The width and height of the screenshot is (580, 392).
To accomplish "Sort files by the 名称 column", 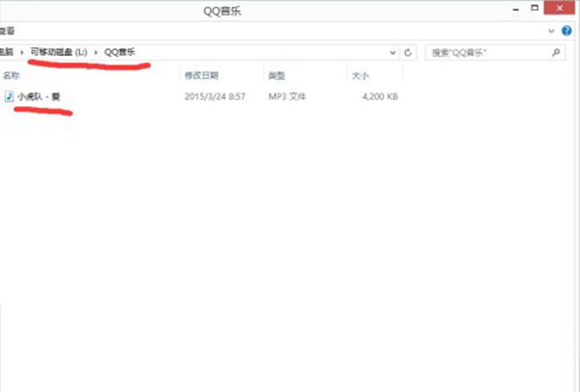I will pyautogui.click(x=12, y=74).
